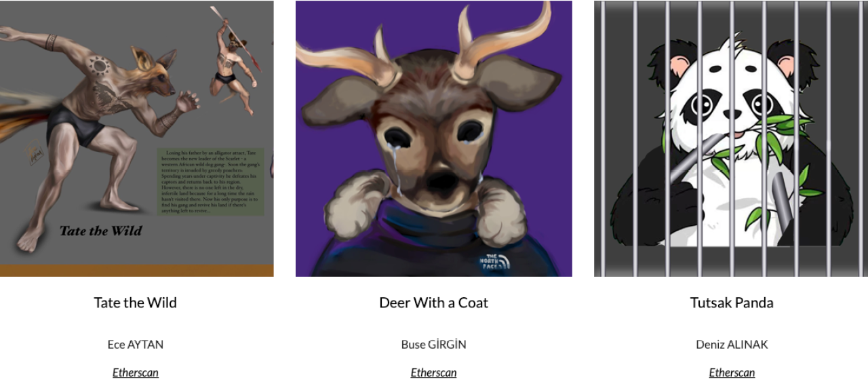Open Etherscan link under Tate the Wild
The height and width of the screenshot is (384, 868).
136,372
